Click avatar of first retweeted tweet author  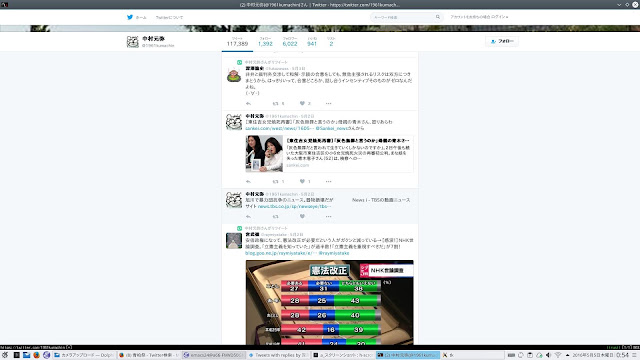(234, 76)
